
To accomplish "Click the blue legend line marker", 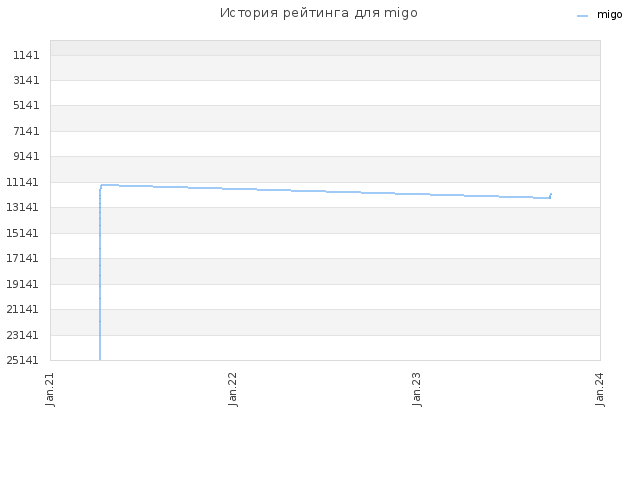I will click(x=582, y=16).
